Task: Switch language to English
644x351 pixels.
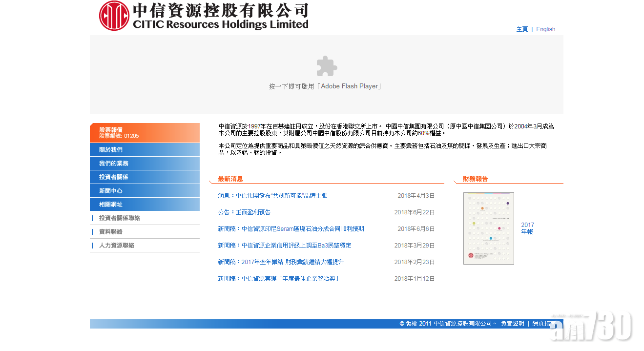Action: (545, 29)
